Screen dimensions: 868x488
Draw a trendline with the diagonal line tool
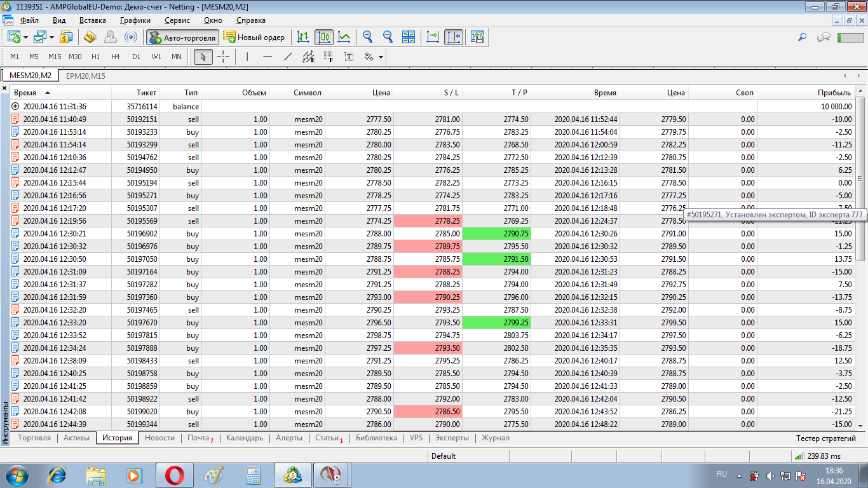pos(287,57)
